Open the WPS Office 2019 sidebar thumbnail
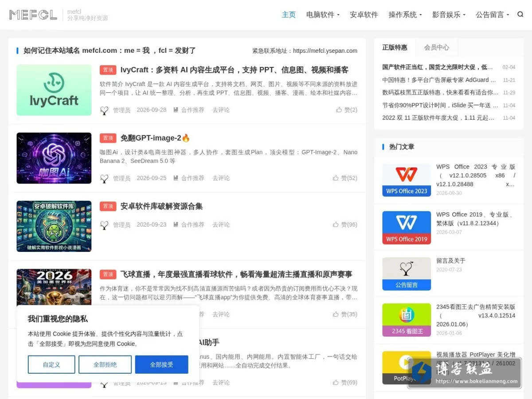Screen dimensions: 532x399 pos(407,228)
